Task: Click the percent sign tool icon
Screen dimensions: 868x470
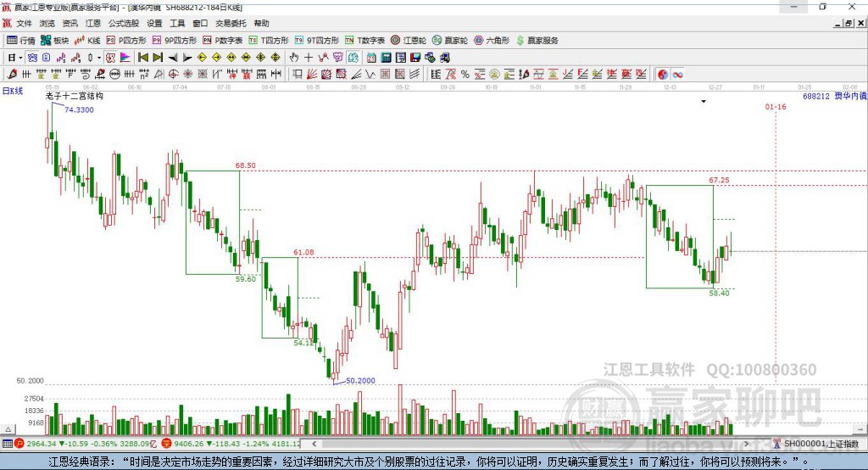Action: (x=465, y=75)
